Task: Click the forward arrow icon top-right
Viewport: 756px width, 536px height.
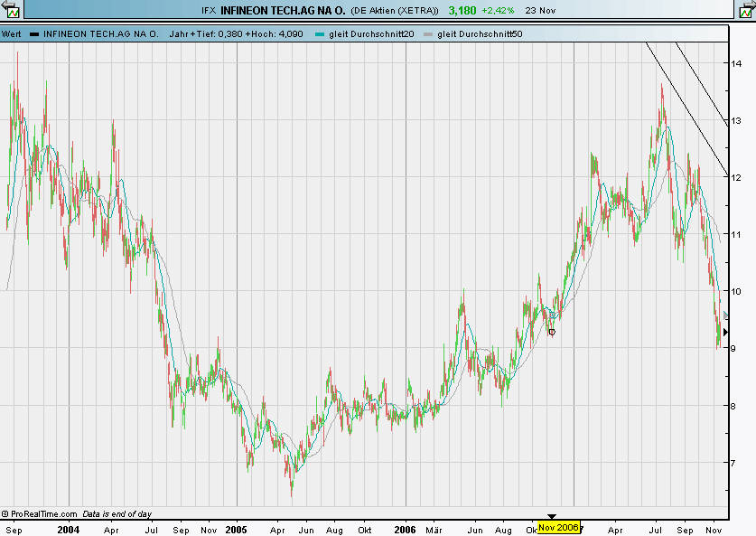Action: click(x=751, y=4)
